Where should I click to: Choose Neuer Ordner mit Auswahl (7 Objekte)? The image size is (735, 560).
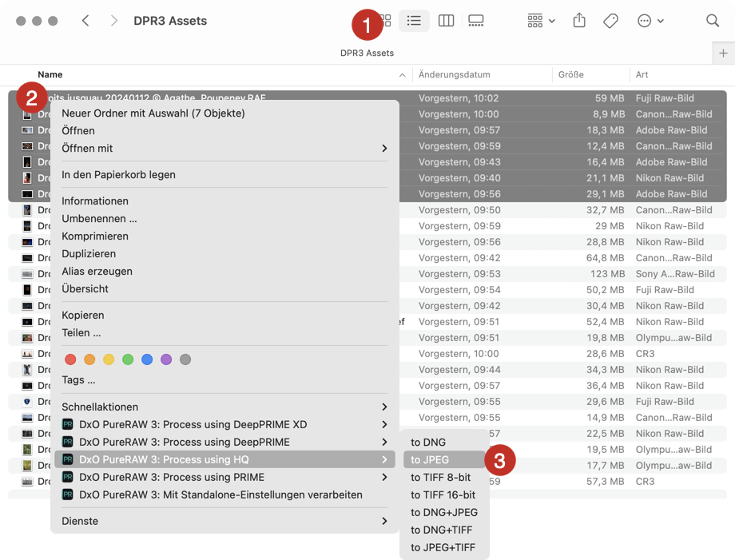point(224,113)
